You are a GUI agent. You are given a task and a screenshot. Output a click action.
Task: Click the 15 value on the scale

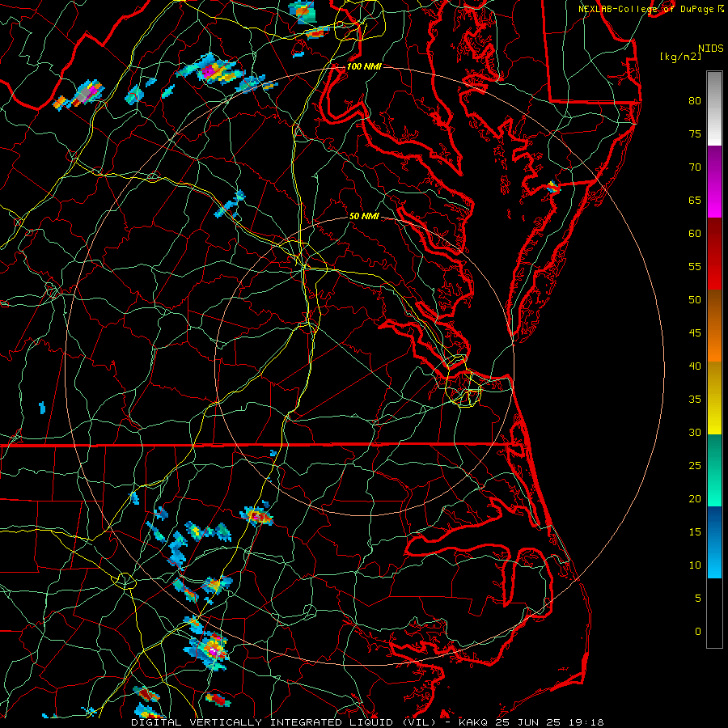point(695,531)
